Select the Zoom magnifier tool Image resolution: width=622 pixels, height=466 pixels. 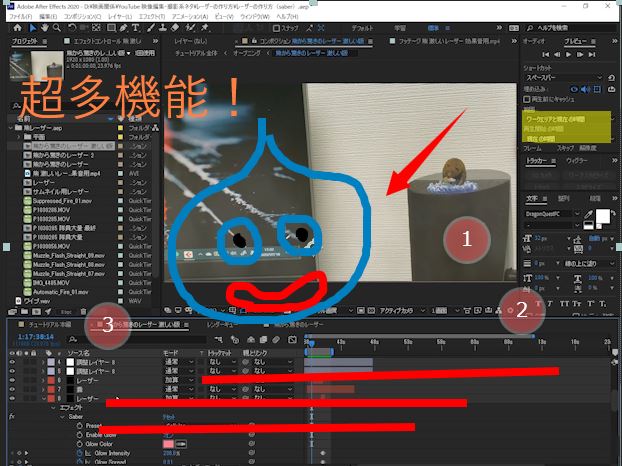click(57, 28)
